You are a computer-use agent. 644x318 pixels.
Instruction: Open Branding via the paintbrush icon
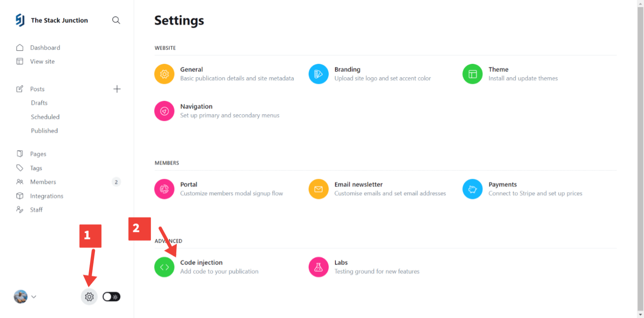(x=318, y=74)
